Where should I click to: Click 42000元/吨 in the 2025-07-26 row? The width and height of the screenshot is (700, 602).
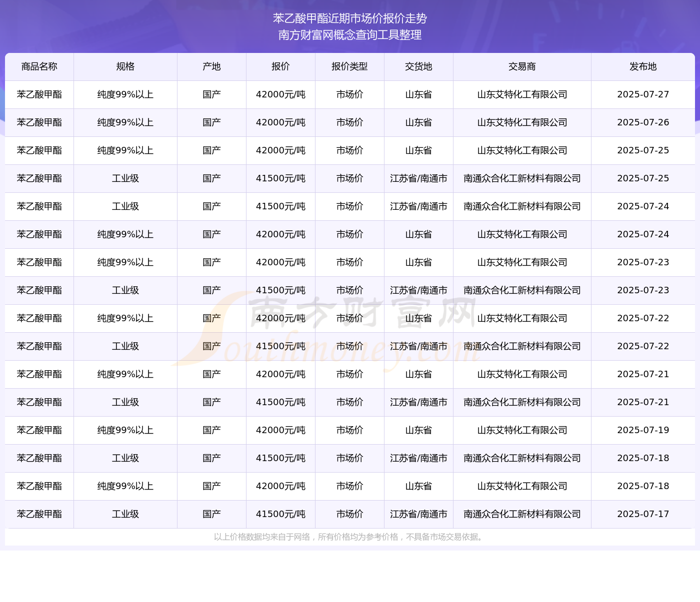[280, 122]
